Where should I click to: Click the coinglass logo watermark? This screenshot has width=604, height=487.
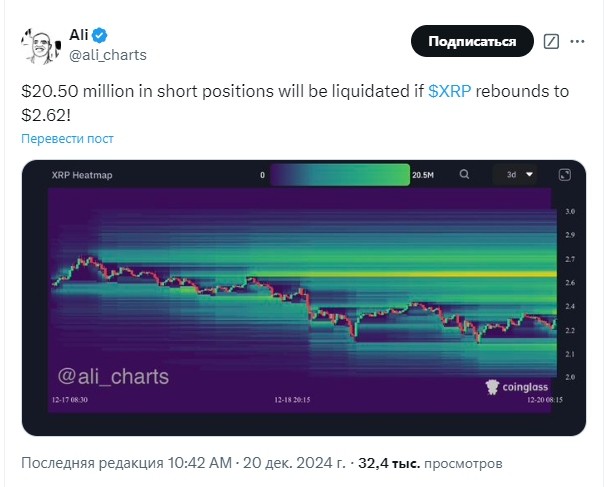[x=517, y=387]
